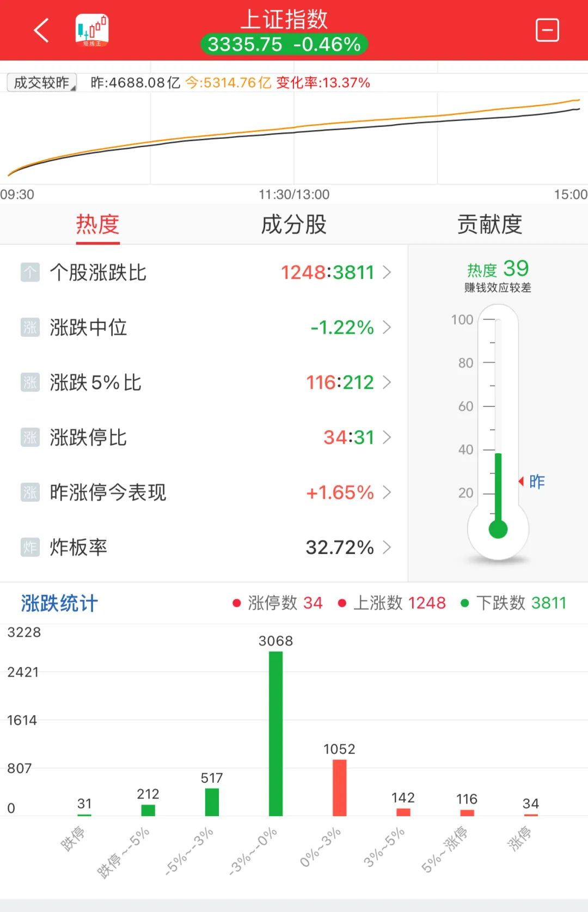Expand the 涨跌5%比 chevron arrow

coord(387,382)
